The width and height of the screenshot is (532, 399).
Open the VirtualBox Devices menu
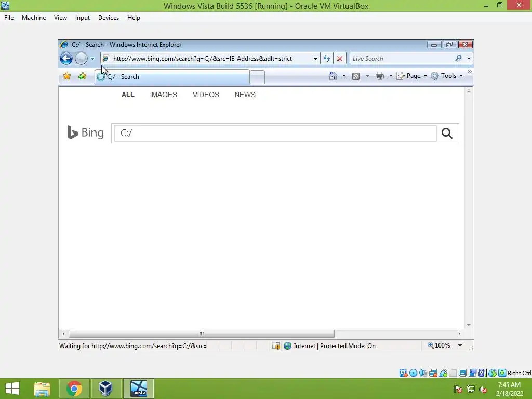pyautogui.click(x=109, y=18)
